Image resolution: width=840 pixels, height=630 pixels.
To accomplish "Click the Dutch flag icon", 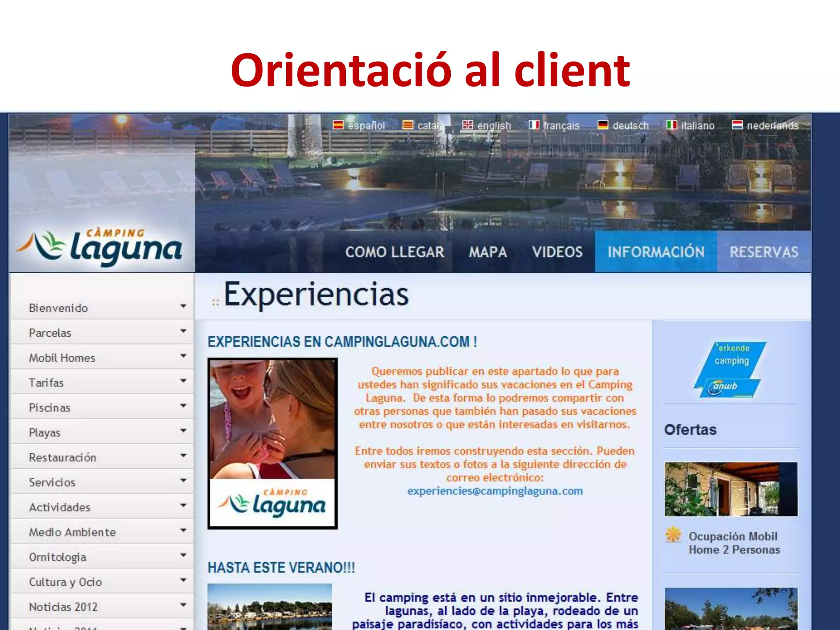I will click(x=737, y=125).
